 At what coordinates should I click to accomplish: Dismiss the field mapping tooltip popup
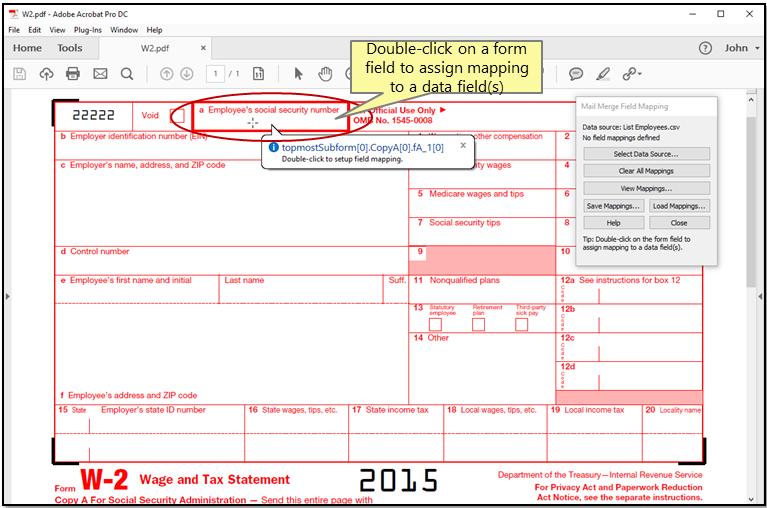(463, 145)
